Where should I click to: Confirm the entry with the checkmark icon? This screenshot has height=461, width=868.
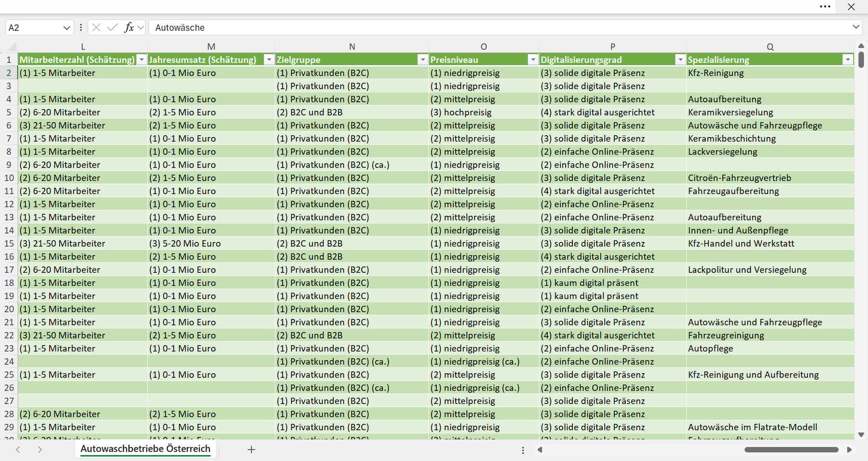(x=112, y=28)
